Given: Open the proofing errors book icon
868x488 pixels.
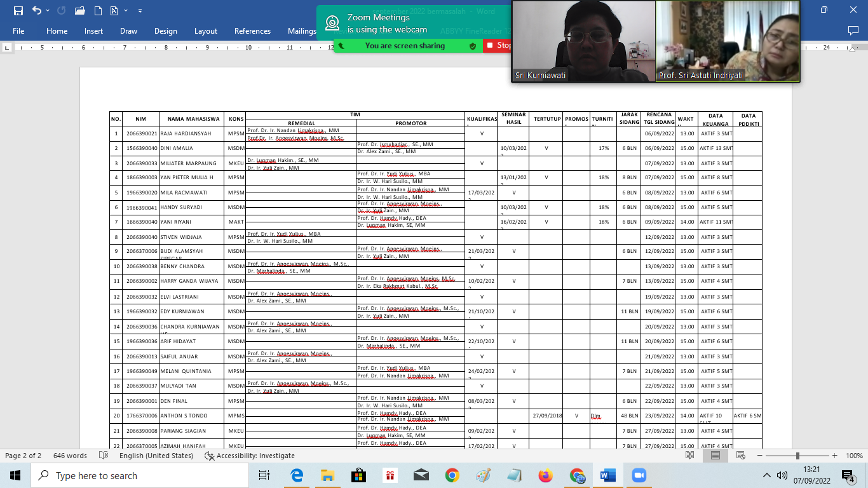Looking at the screenshot, I should 104,456.
